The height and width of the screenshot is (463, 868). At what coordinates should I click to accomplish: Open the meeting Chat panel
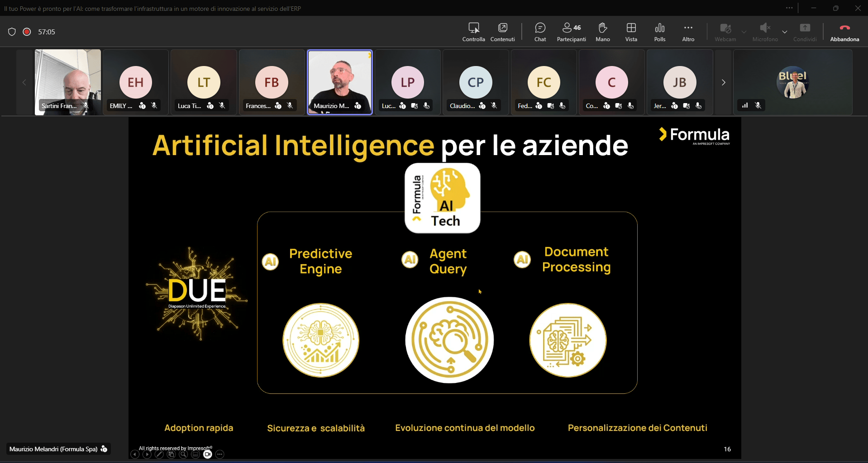coord(540,32)
